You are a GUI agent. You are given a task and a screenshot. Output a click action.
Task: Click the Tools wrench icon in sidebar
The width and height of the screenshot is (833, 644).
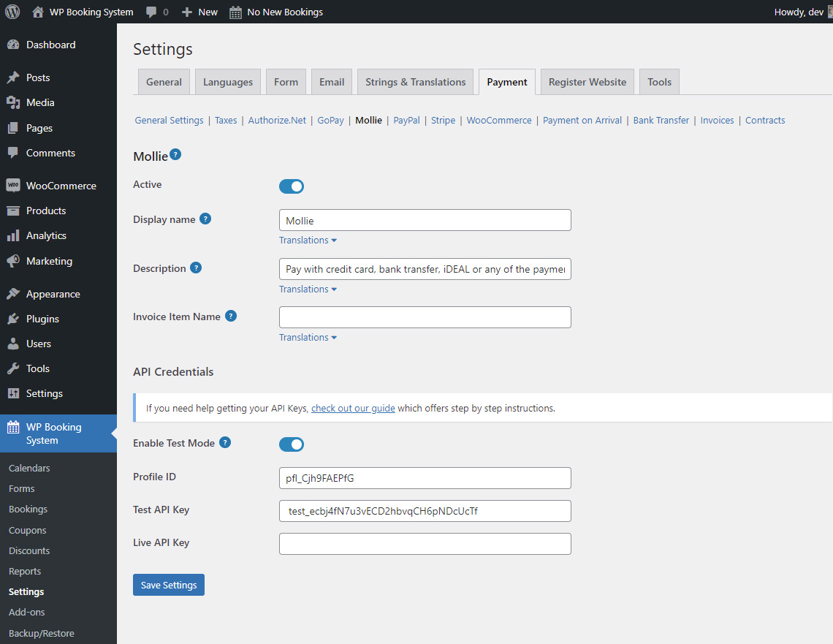(13, 368)
